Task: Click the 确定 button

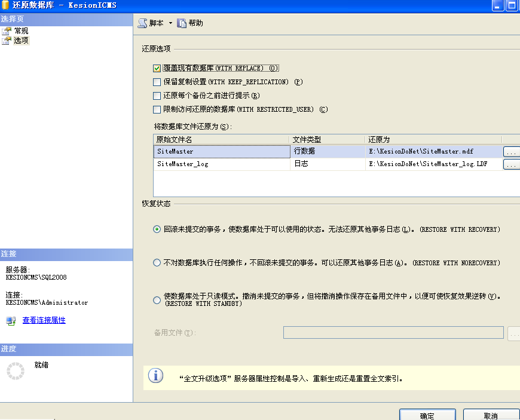Action: pos(427,415)
